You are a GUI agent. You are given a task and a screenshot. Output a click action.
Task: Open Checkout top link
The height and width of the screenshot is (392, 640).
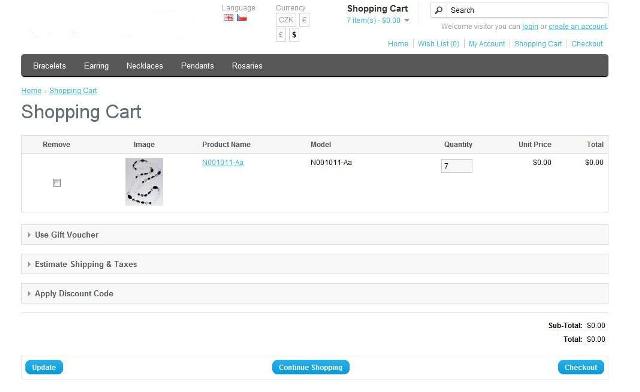click(x=587, y=44)
